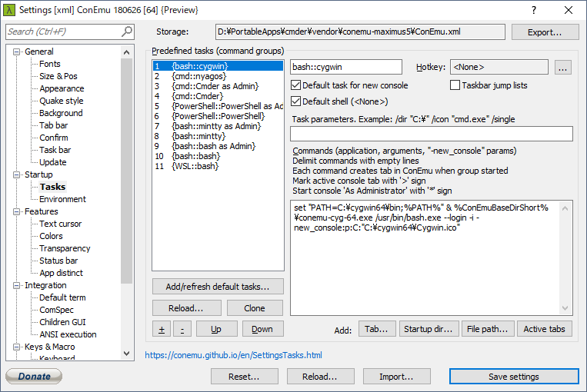Click the settings tree scrollbar down arrow
The image size is (587, 392).
click(126, 354)
